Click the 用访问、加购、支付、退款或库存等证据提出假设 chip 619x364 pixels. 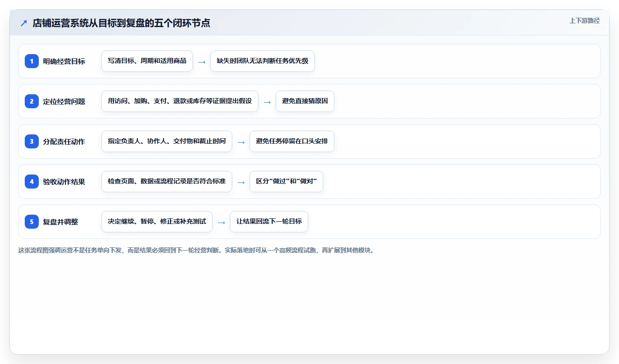(180, 101)
